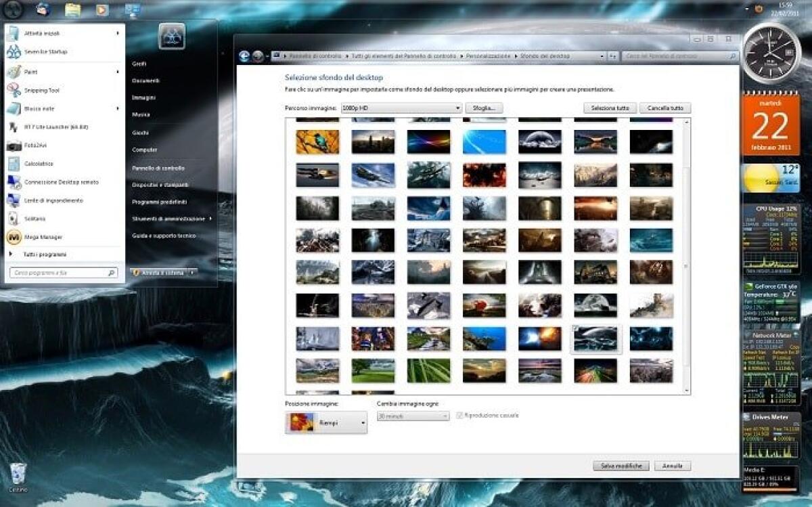Click the back navigation arrow in the window
The width and height of the screenshot is (812, 507).
pos(242,56)
